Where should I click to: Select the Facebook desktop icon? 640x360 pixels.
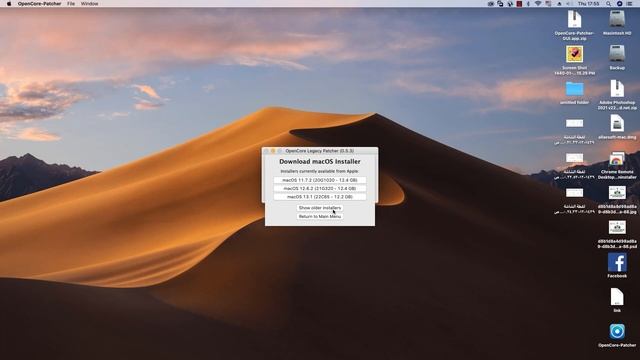(617, 262)
